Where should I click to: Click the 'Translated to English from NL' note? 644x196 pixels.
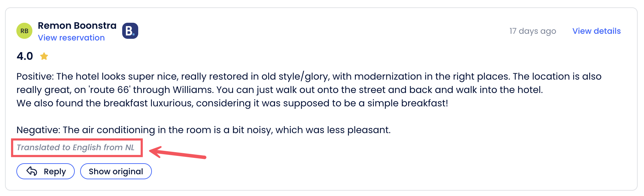tap(75, 148)
